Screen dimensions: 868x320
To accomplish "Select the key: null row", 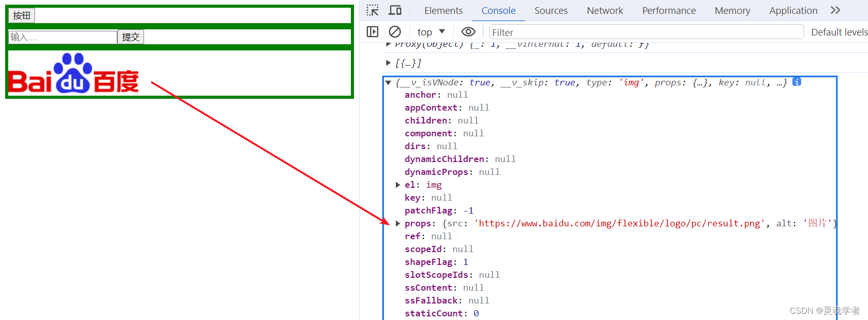I will [x=428, y=198].
